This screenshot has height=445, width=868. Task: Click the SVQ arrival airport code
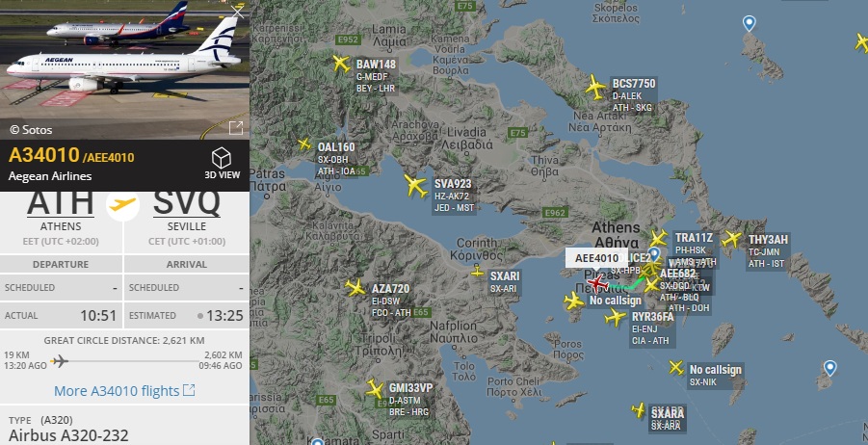click(x=187, y=202)
